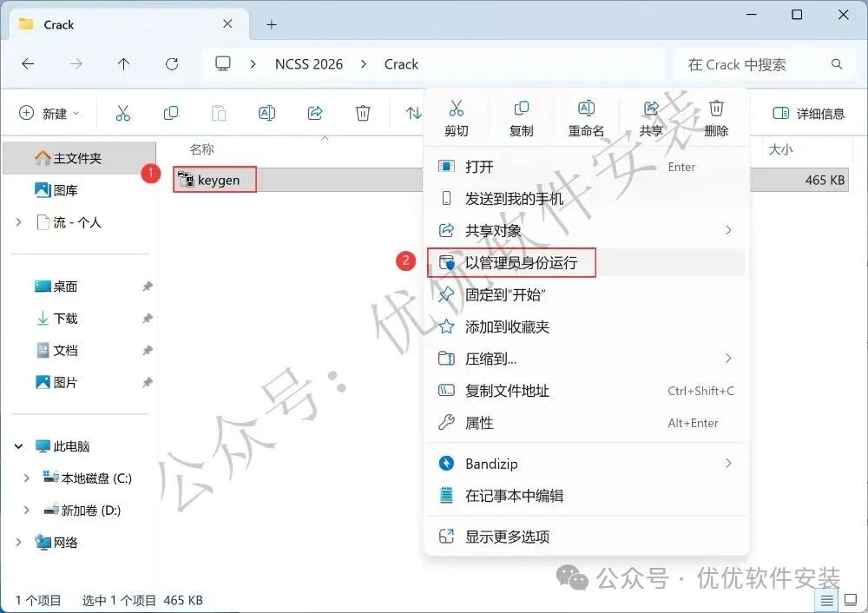Expand the 流 - 个人 node

coord(19,222)
